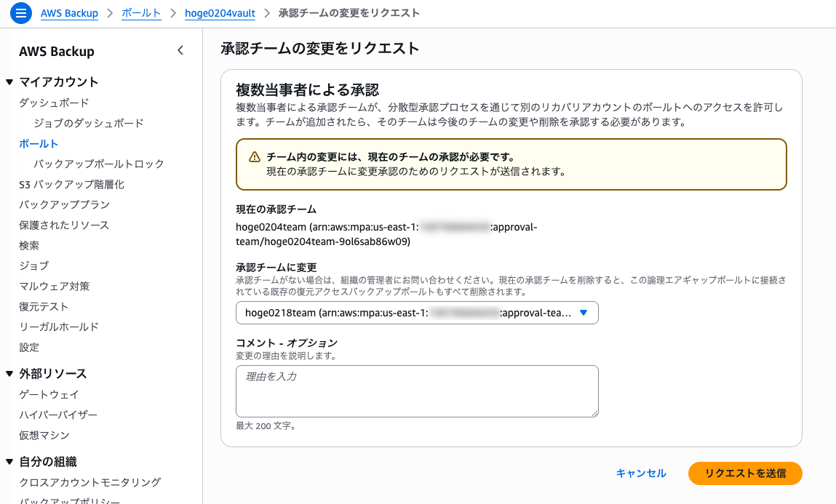
Task: Click the warning triangle icon in alert
Action: pyautogui.click(x=255, y=157)
